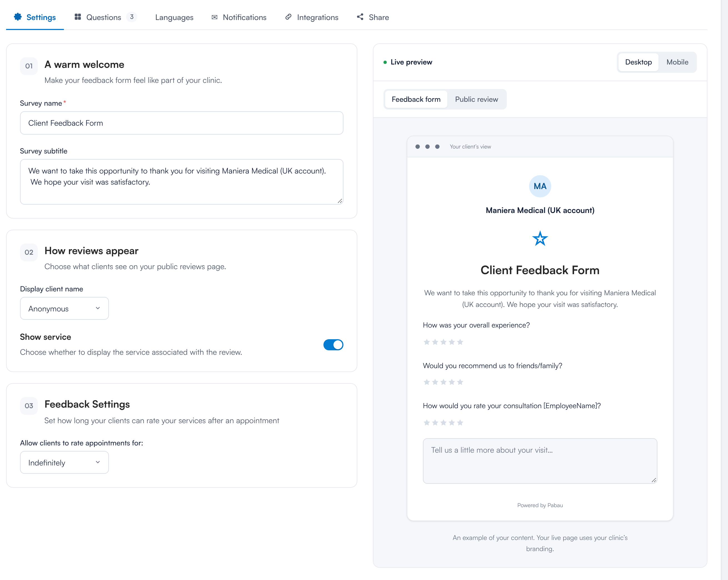This screenshot has width=728, height=580.
Task: Click the 'A warm welcome' heading
Action: 84,65
